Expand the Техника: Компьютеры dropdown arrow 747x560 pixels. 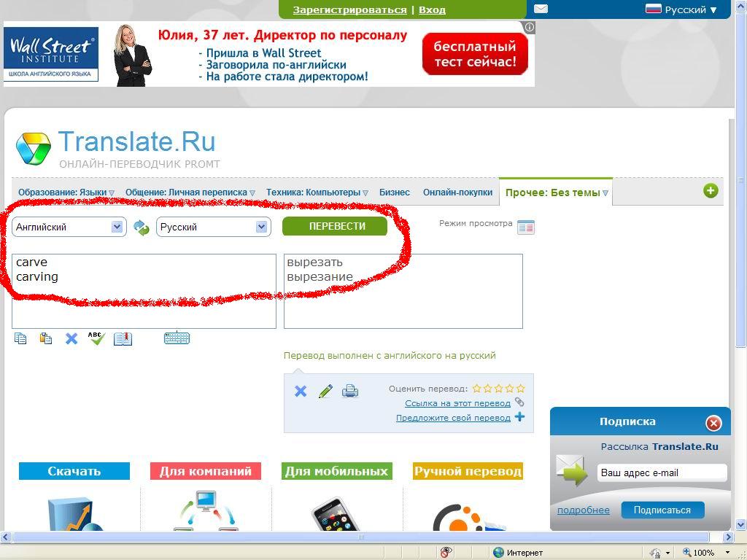[x=365, y=192]
